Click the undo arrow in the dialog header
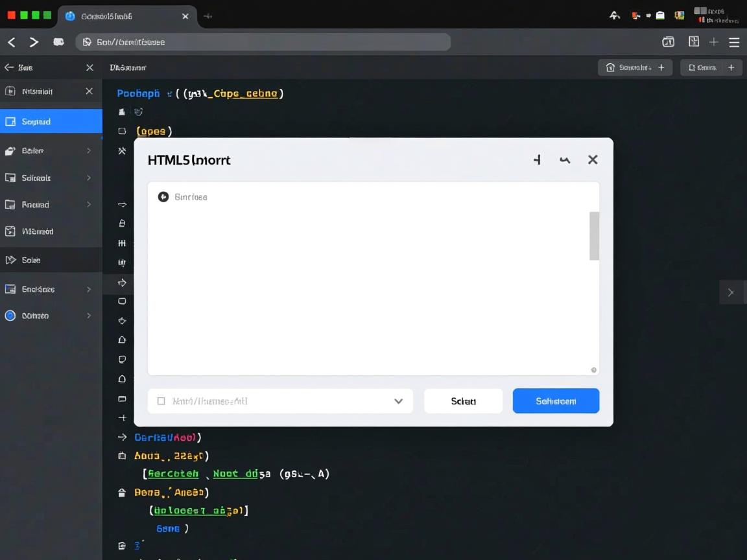The height and width of the screenshot is (560, 747). coord(565,159)
